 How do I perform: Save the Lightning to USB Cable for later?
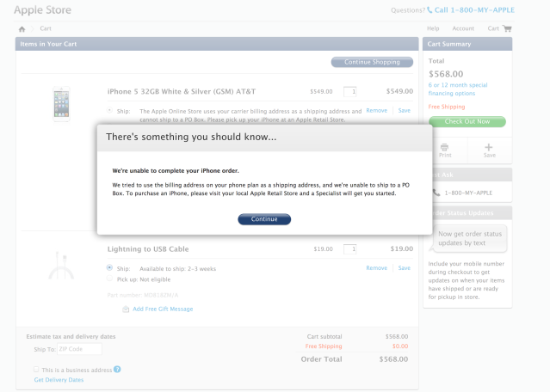(404, 267)
